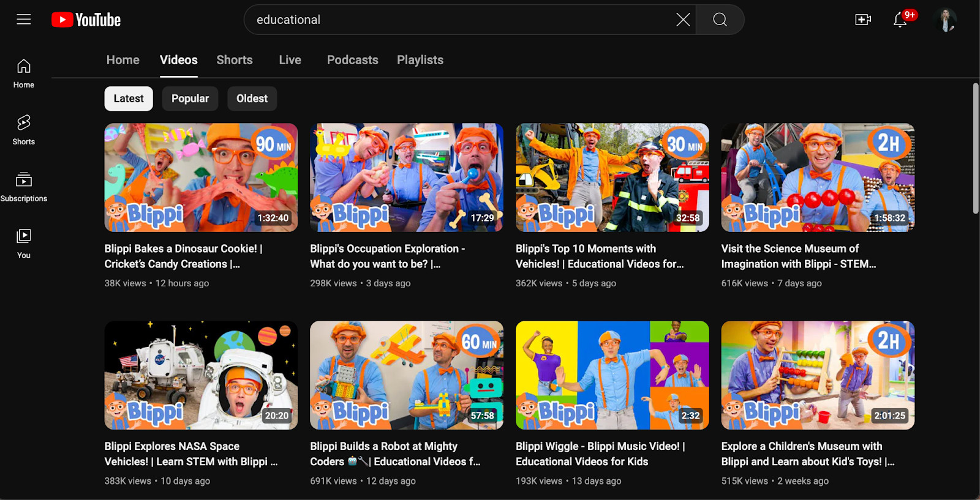The height and width of the screenshot is (500, 980).
Task: Click '383K views • 10 days ago' text
Action: [157, 481]
